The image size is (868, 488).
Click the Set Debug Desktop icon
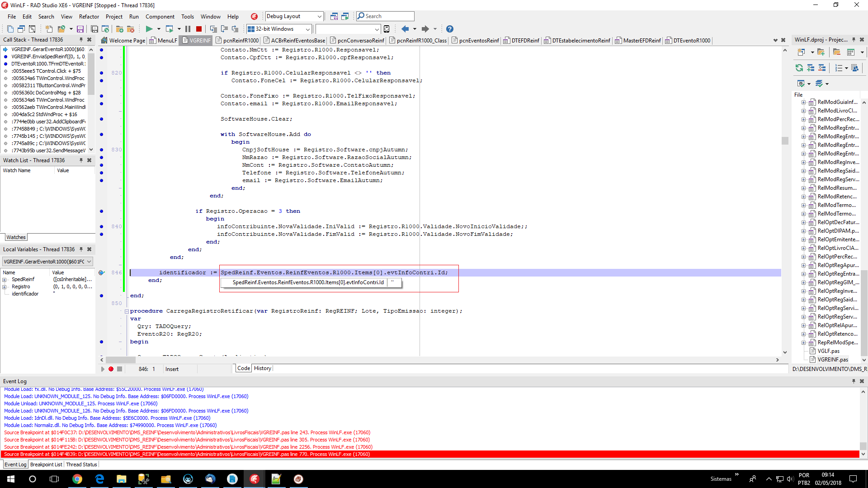tap(345, 16)
